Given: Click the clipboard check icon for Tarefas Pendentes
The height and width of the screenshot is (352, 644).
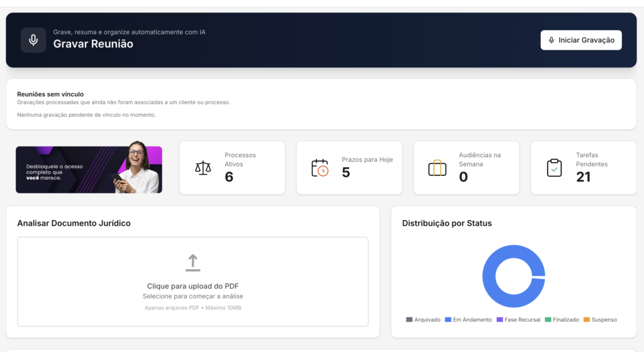Looking at the screenshot, I should pos(554,168).
